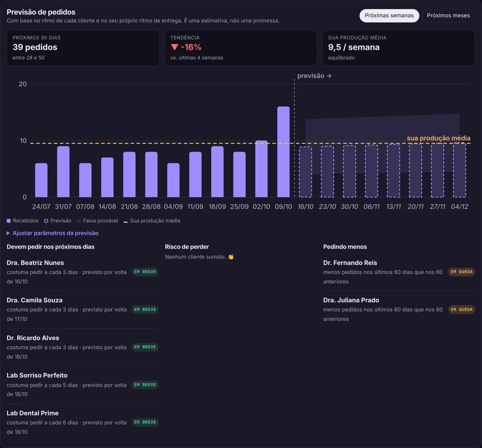Screen dimensions: 482x448
Task: Click the 9,5 / semana production value
Action: (354, 47)
